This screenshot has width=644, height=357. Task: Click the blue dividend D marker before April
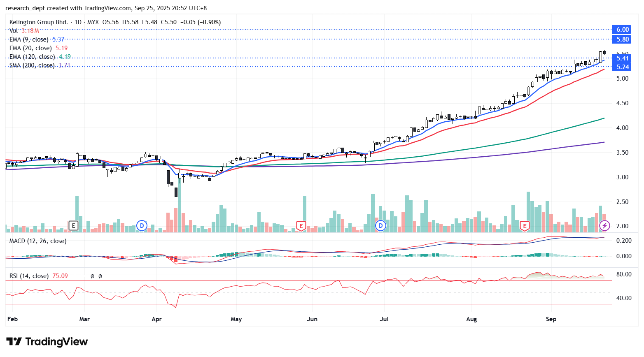pos(142,225)
